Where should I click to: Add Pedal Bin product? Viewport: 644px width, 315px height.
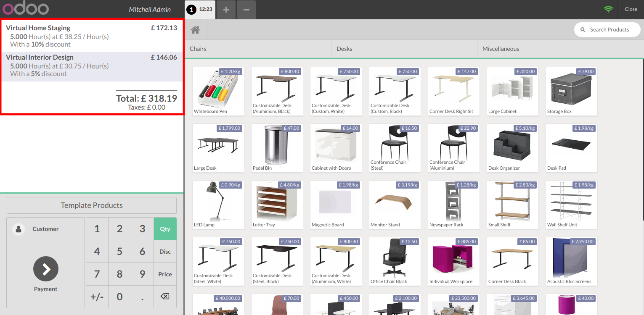coord(277,148)
